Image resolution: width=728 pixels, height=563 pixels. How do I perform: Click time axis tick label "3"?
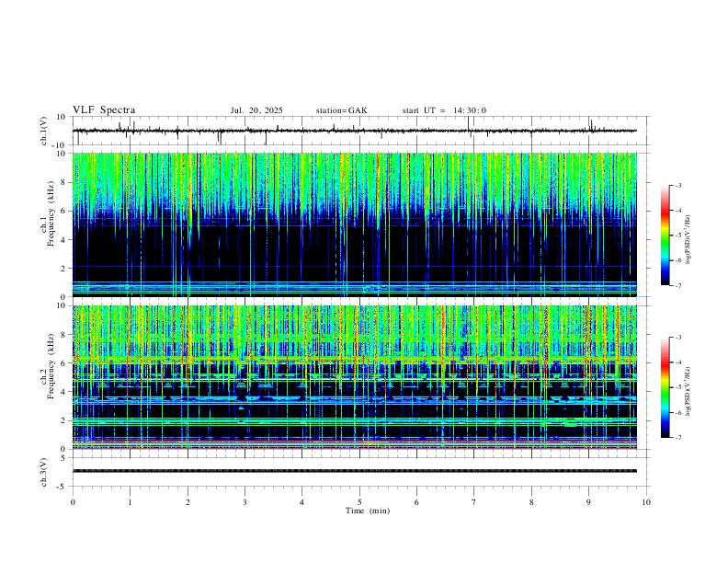(245, 502)
